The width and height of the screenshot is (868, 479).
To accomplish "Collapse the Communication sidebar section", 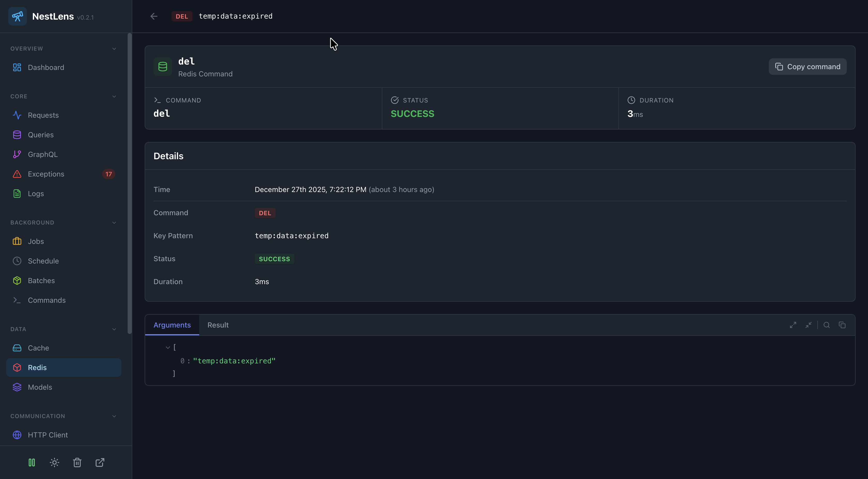I will pos(114,416).
